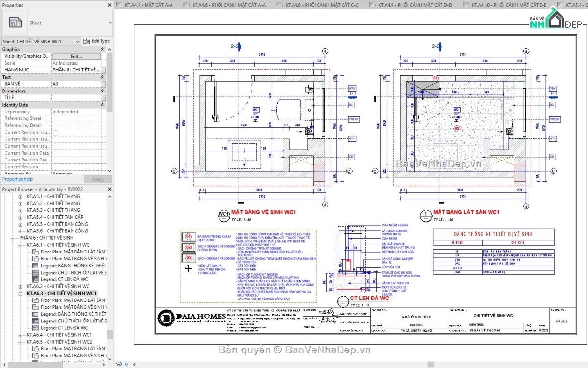Click associate parameter button for TỈ LỆ

point(104,97)
